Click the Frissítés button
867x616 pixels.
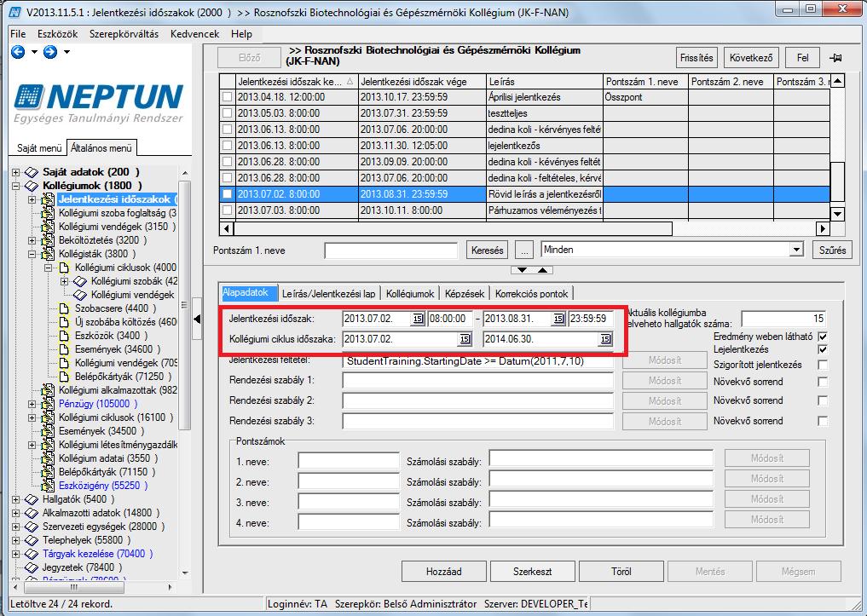tap(696, 57)
